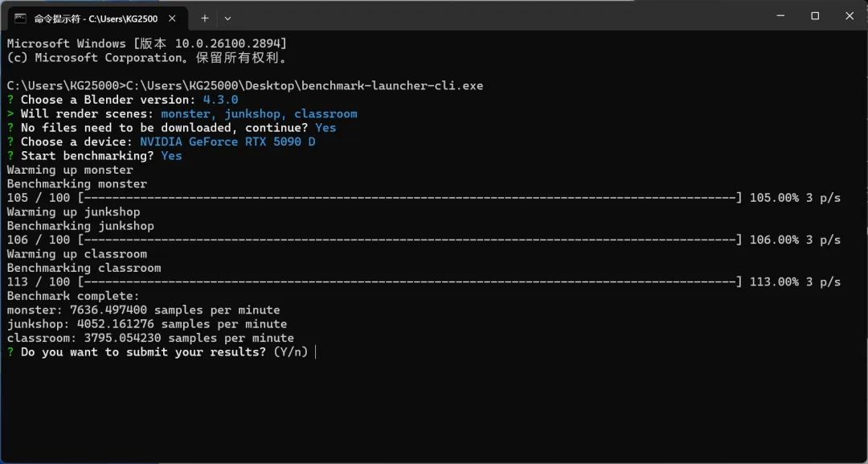Close the 命令提示符 tab
The width and height of the screenshot is (868, 464).
[x=174, y=18]
